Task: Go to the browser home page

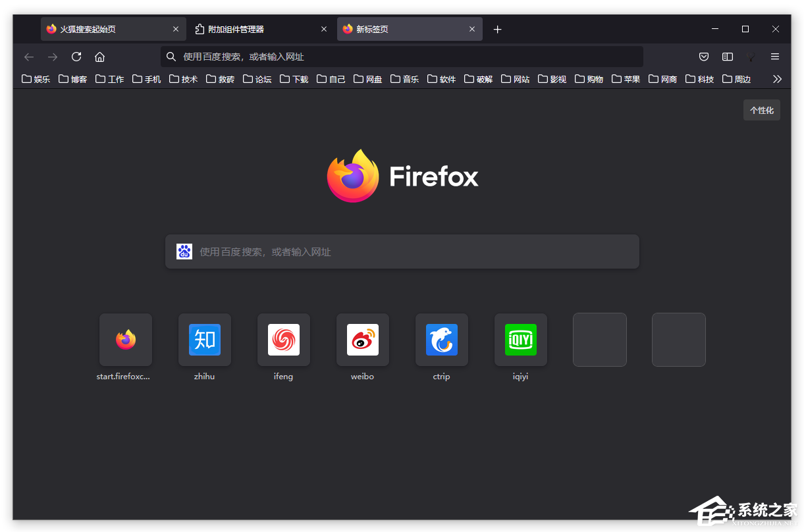Action: 99,57
